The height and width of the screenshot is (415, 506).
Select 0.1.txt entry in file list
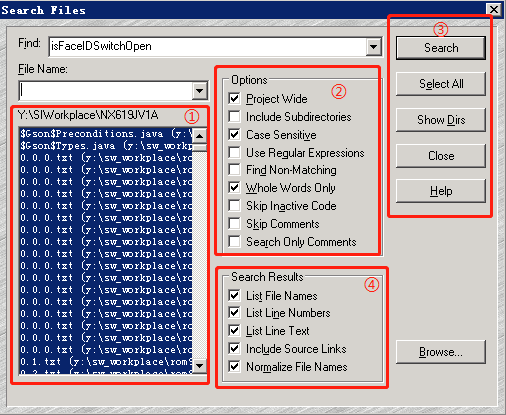[106, 362]
